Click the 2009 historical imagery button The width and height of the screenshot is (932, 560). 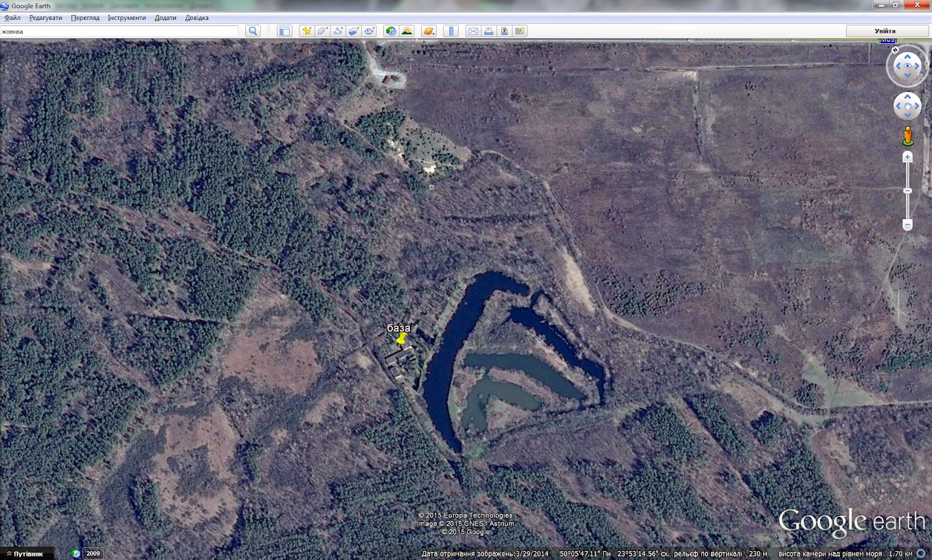point(93,554)
